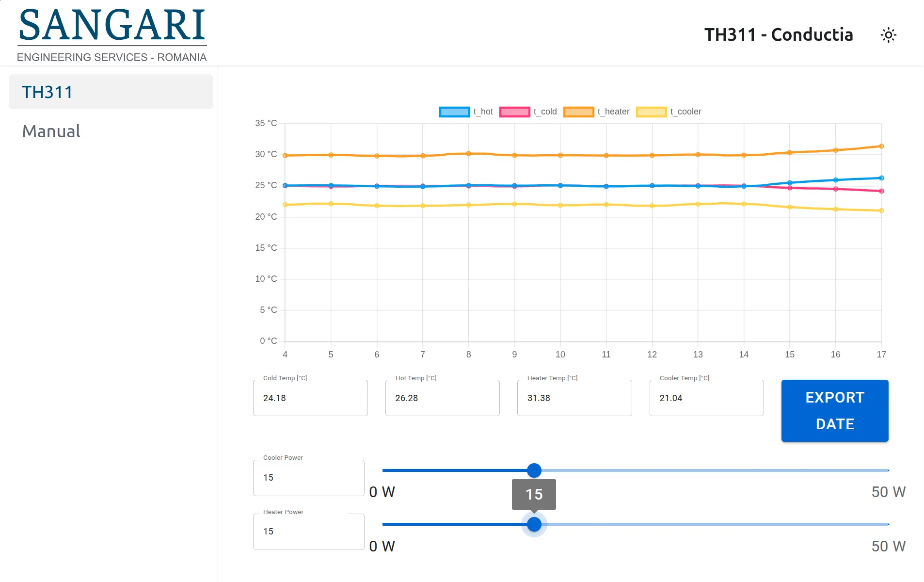Select Manual from the sidebar
The image size is (924, 582).
[x=51, y=131]
